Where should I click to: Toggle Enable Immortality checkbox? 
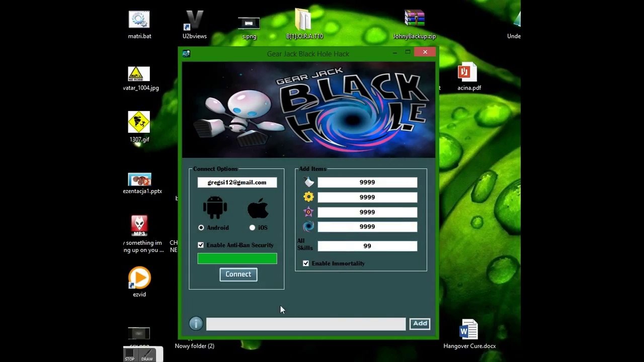(306, 263)
